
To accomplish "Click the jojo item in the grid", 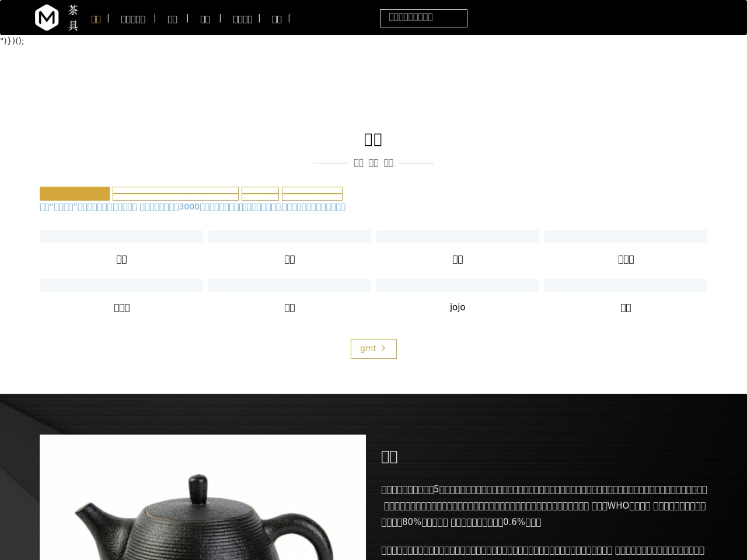I will click(458, 307).
